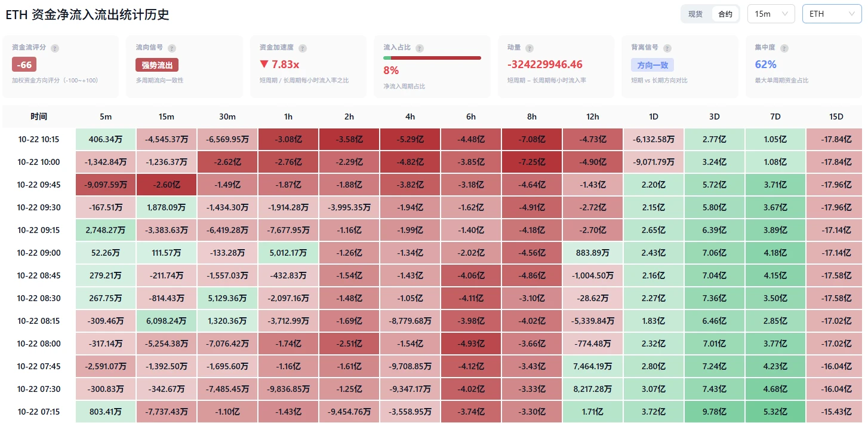Select the -15.43亿 cell
This screenshot has height=423, width=868.
click(836, 412)
